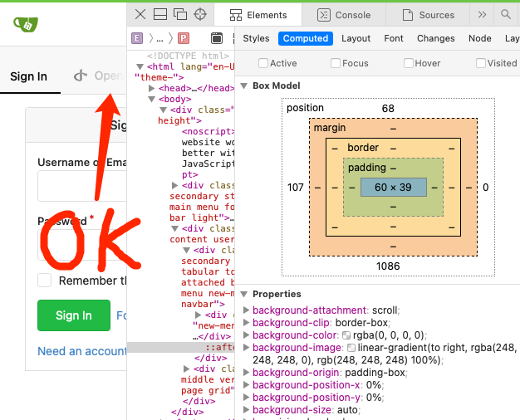The width and height of the screenshot is (520, 420).
Task: Collapse the Box Model section
Action: click(x=244, y=85)
